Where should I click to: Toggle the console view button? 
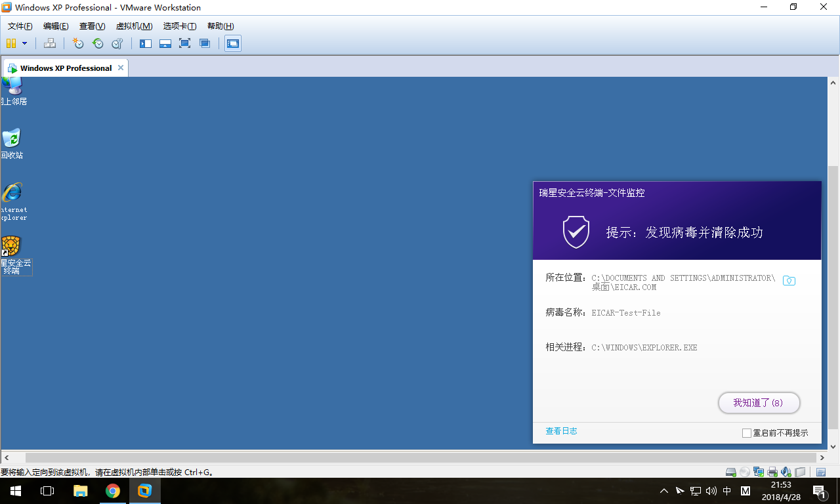tap(233, 43)
